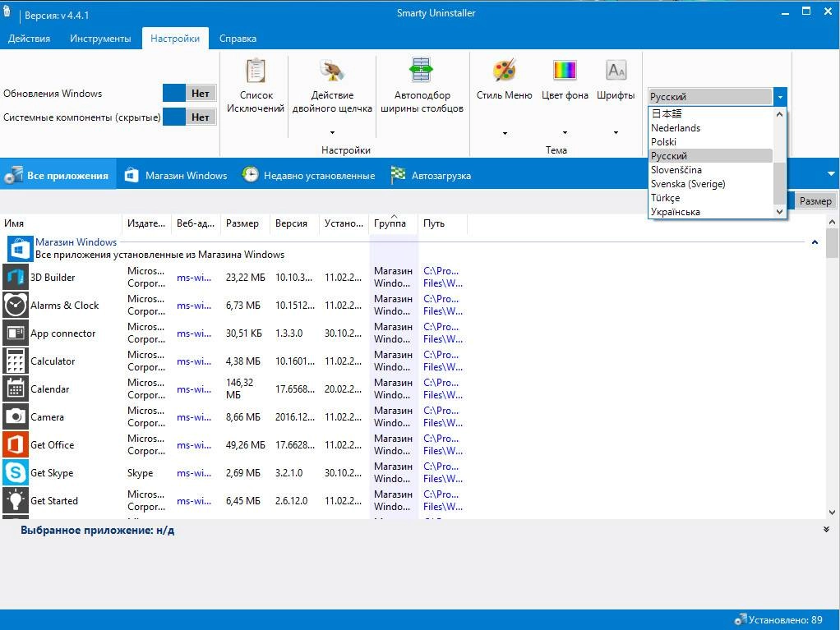
Task: Expand the Background Color dropdown arrow
Action: pyautogui.click(x=565, y=132)
